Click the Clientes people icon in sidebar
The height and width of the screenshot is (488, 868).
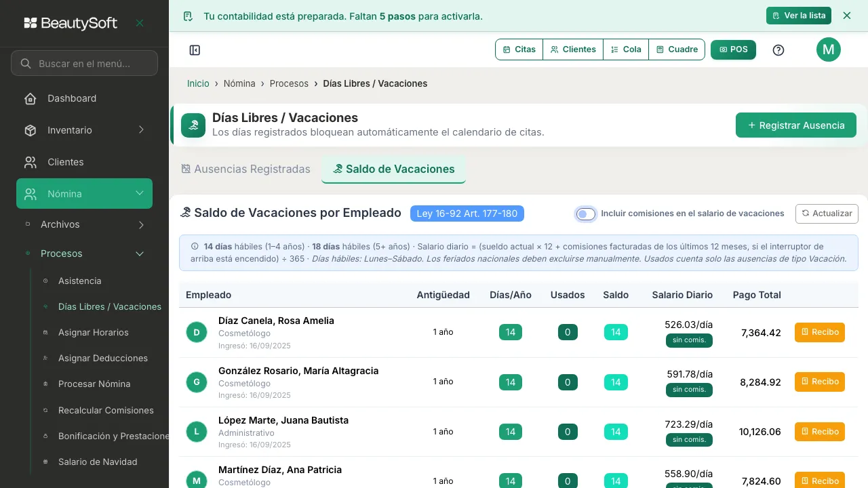coord(31,163)
